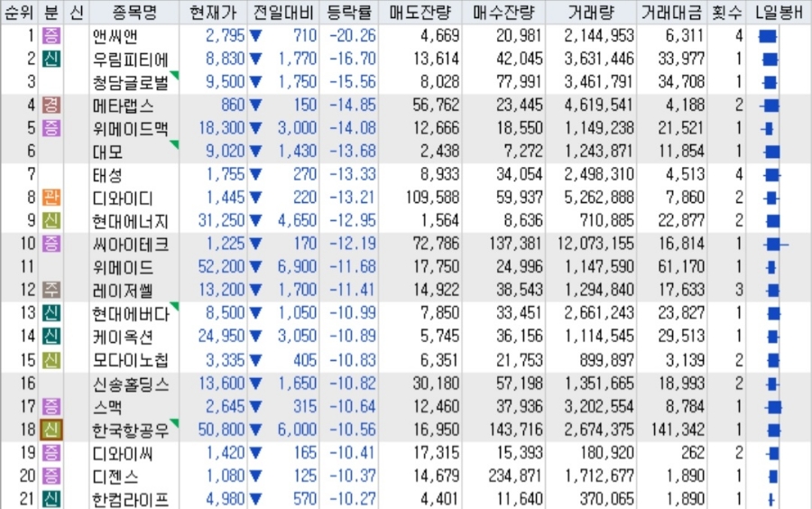Sort by the 등락률 column header
Screen dimensions: 812x509
click(x=349, y=12)
